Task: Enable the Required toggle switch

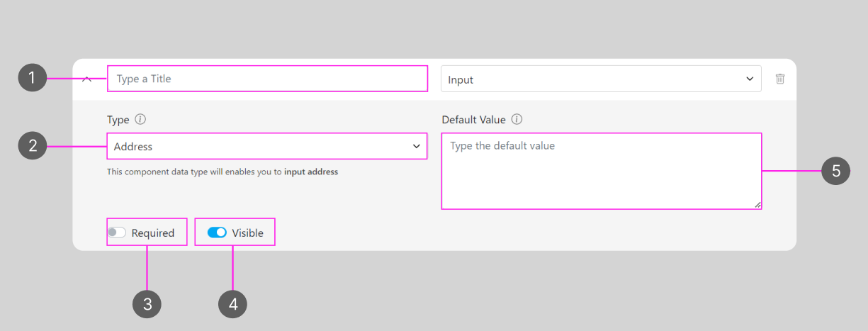Action: pos(117,232)
